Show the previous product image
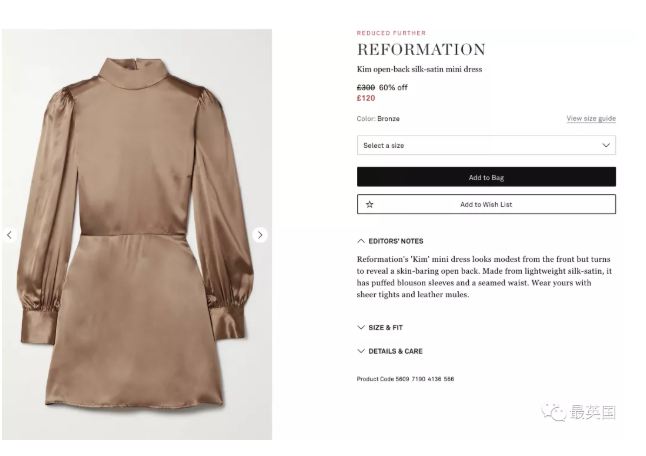646x456 pixels. [x=9, y=235]
